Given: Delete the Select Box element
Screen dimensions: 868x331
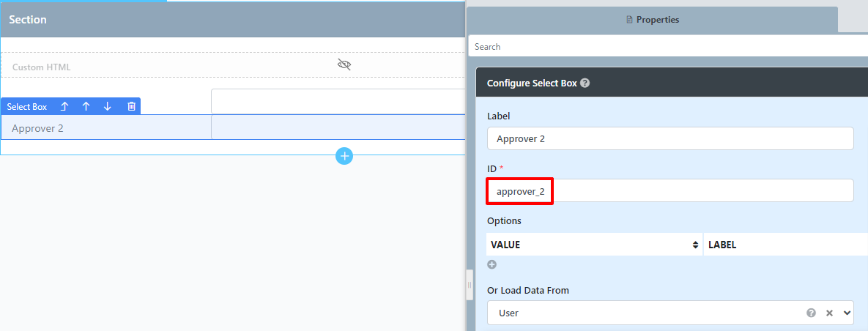Looking at the screenshot, I should pyautogui.click(x=132, y=106).
